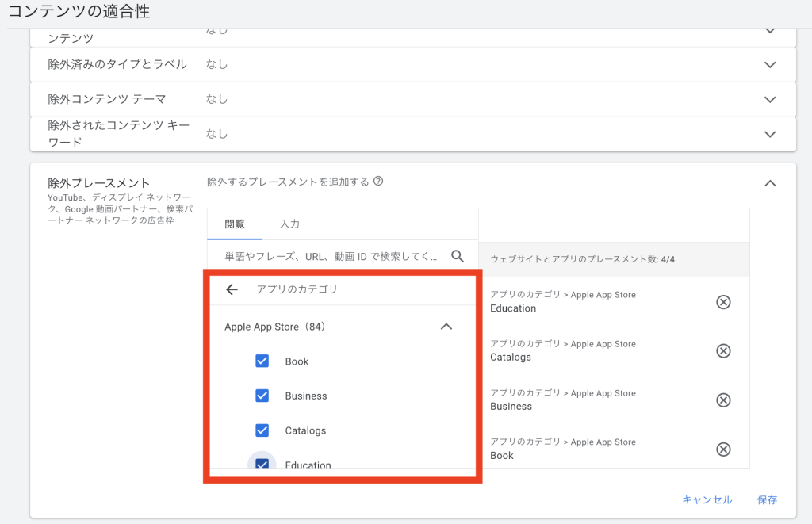Collapse the 除外プレースメント section
This screenshot has height=524, width=812.
pos(769,183)
